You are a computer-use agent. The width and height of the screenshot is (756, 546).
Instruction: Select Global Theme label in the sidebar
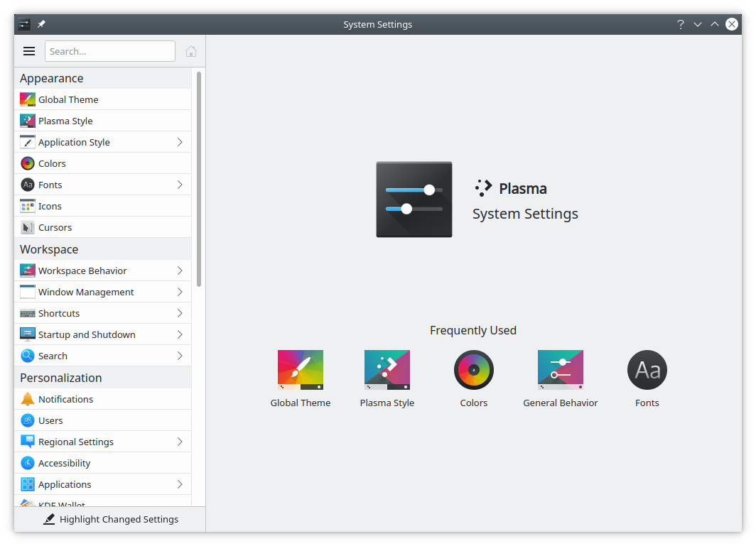coord(68,99)
